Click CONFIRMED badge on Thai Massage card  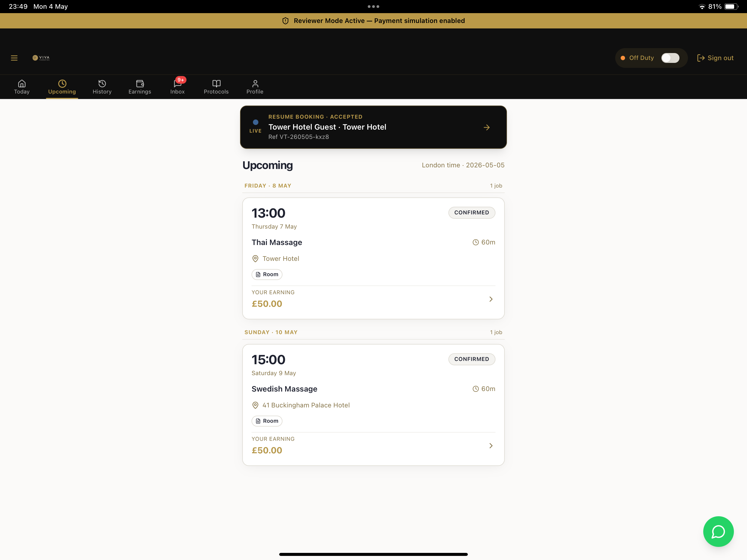[471, 212]
